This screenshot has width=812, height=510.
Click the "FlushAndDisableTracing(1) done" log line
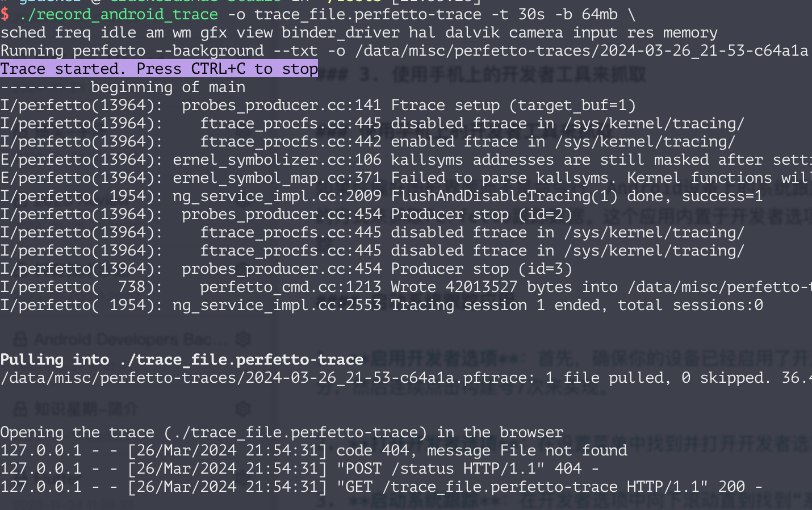576,196
